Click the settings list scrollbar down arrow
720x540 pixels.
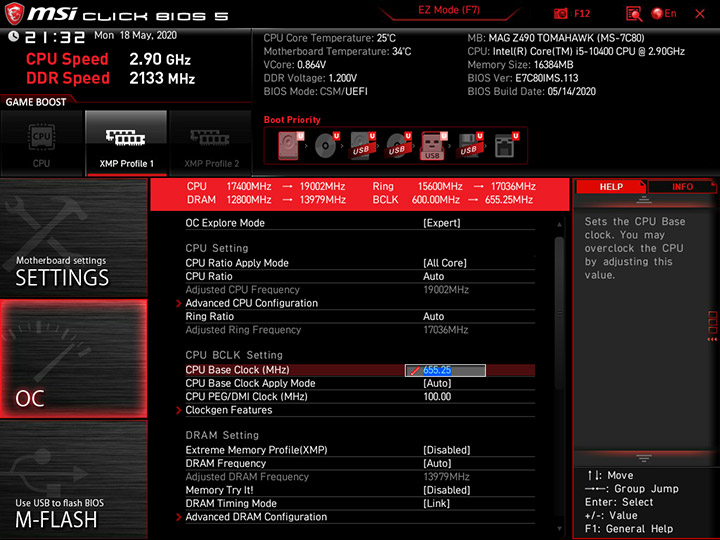pos(559,529)
